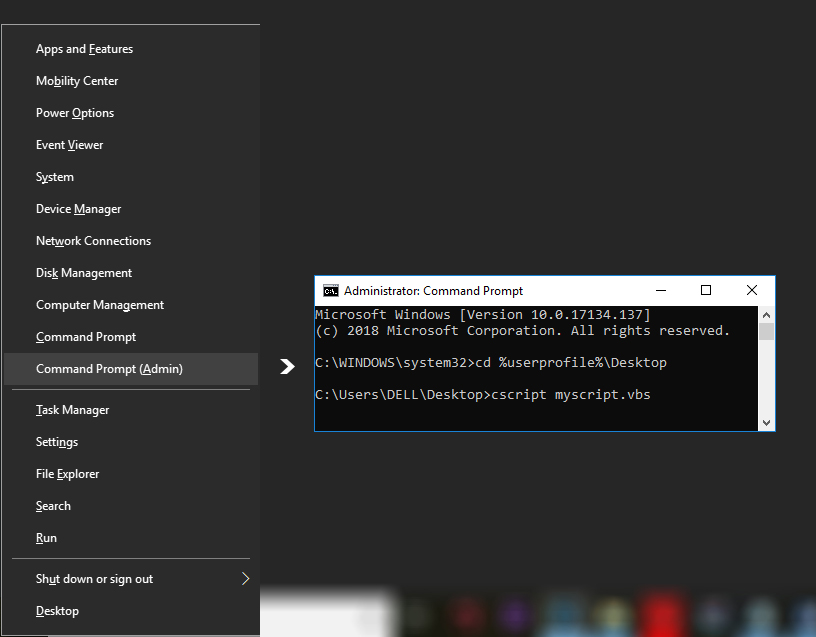Open Apps and Features
The height and width of the screenshot is (637, 816).
(84, 49)
